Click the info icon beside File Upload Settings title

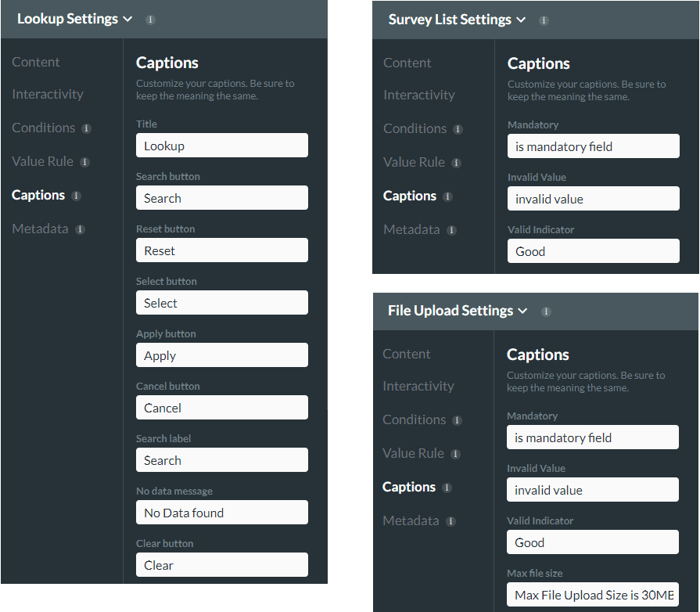546,311
